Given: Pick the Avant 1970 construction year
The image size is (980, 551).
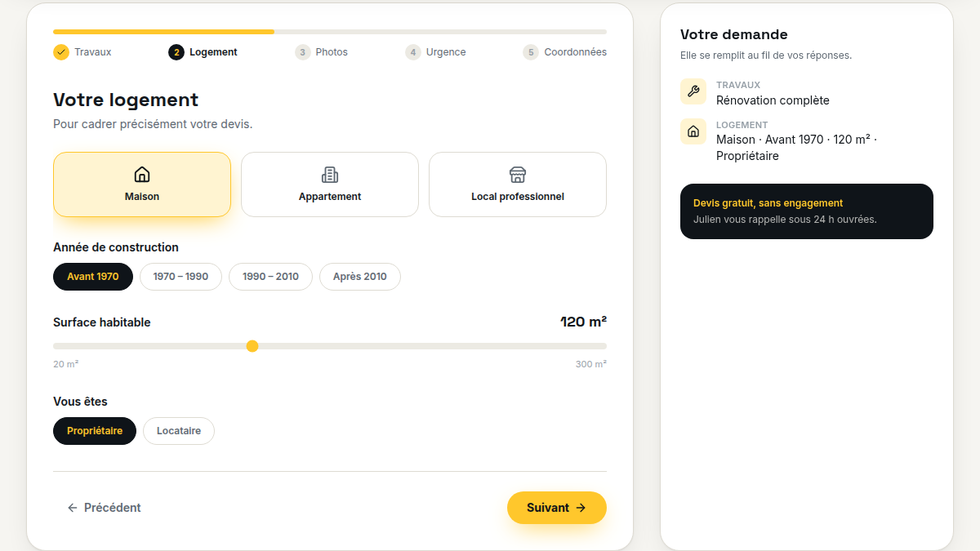Looking at the screenshot, I should (x=93, y=277).
